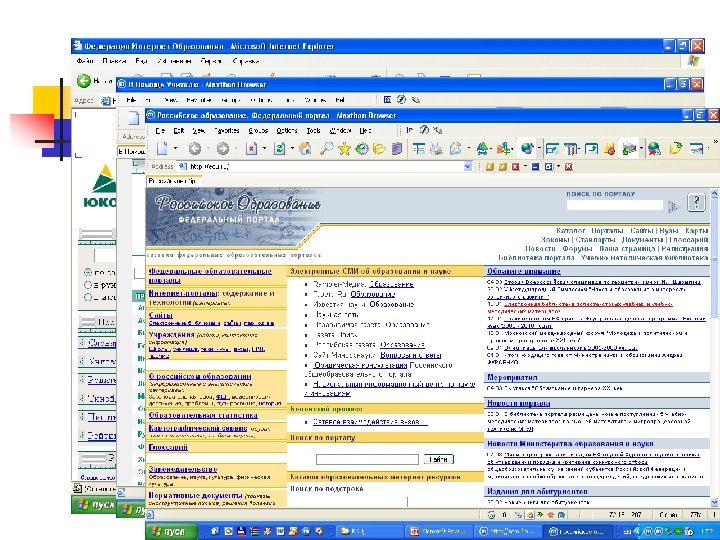The width and height of the screenshot is (720, 540).
Task: Open the folder window button on taskbar
Action: pyautogui.click(x=370, y=531)
